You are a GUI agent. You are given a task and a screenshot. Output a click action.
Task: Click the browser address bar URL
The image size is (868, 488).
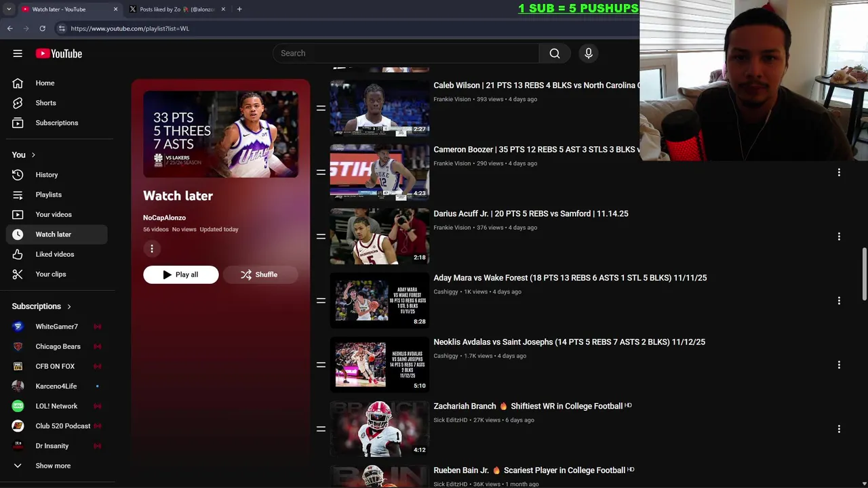(130, 28)
